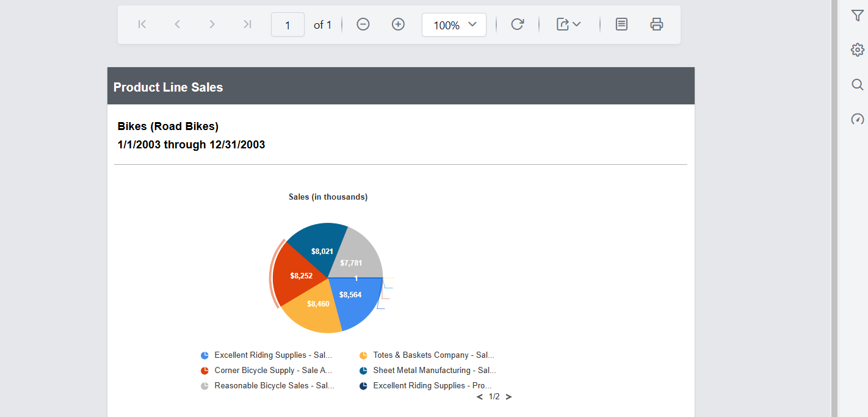Open the filter panel in the sidebar
The image size is (868, 417).
[x=857, y=15]
